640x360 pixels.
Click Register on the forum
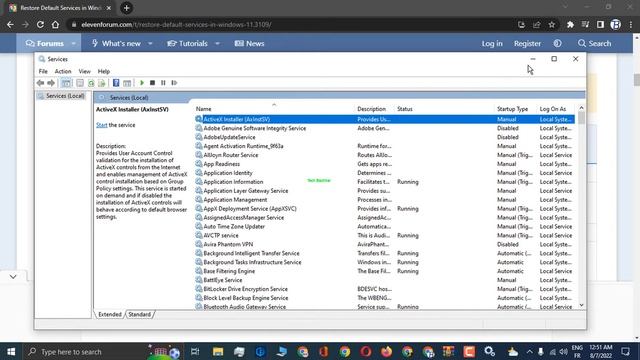point(527,43)
